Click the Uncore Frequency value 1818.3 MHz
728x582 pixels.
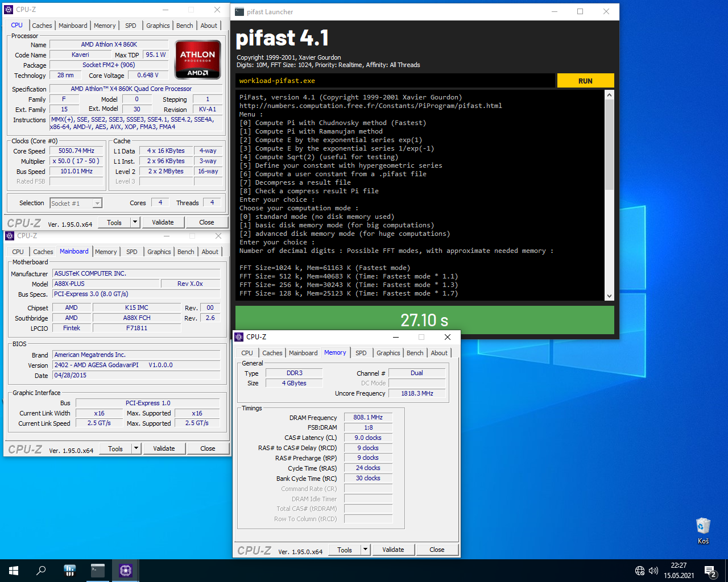pyautogui.click(x=417, y=393)
